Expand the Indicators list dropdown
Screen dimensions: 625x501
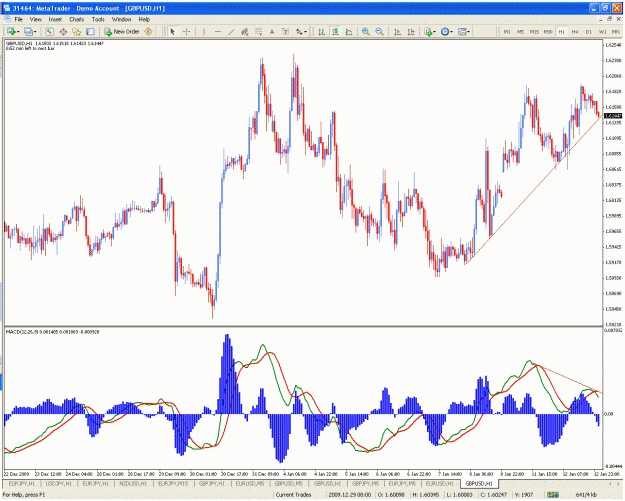coord(434,32)
